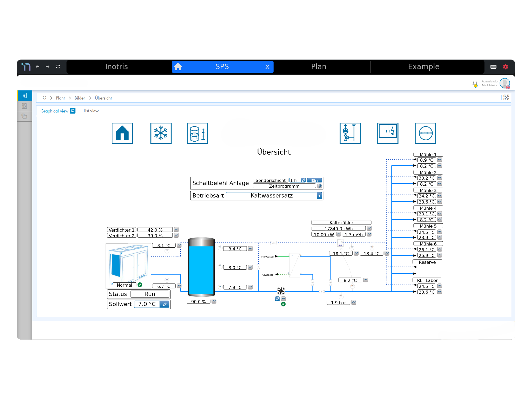Edit the Sonderschicht 1 h duration
Image resolution: width=532 pixels, height=399 pixels.
pyautogui.click(x=303, y=180)
